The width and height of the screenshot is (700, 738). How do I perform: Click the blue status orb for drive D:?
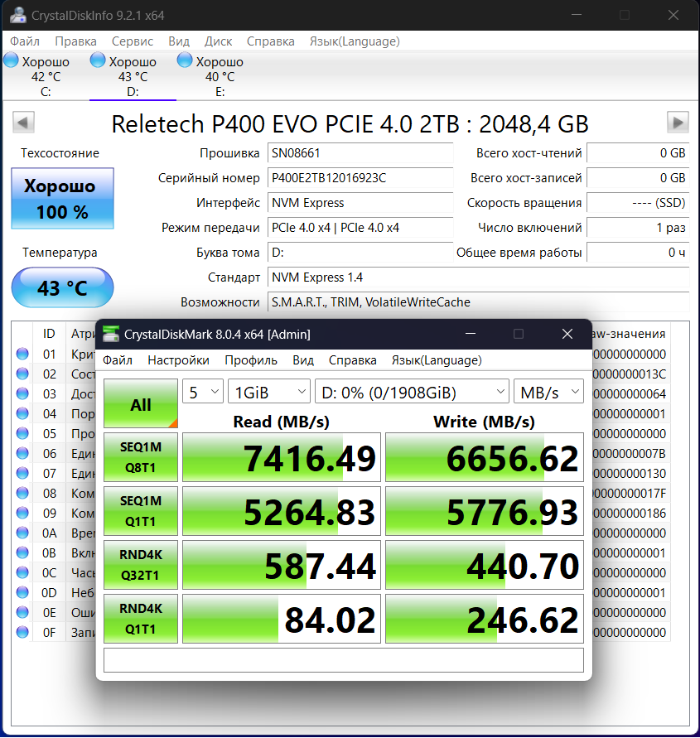[98, 60]
